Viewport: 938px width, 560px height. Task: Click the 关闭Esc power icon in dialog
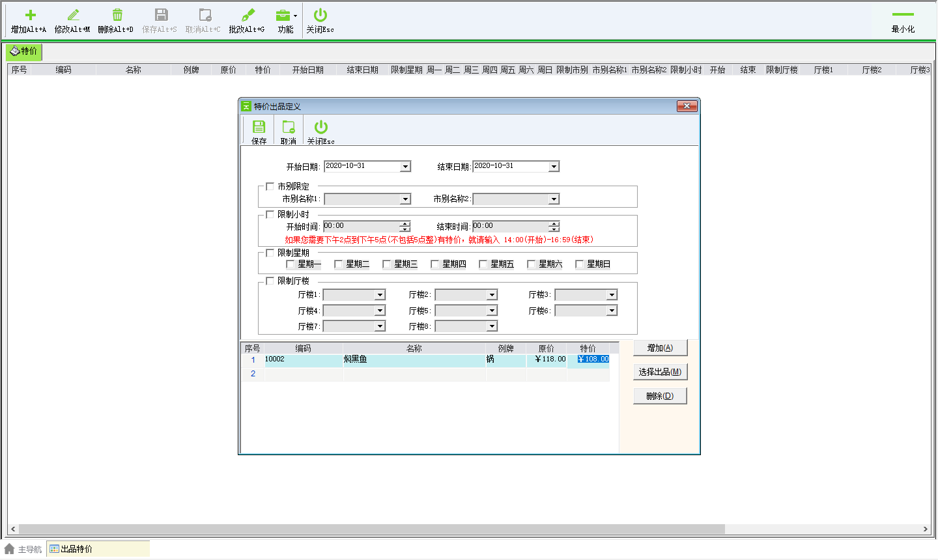click(321, 127)
